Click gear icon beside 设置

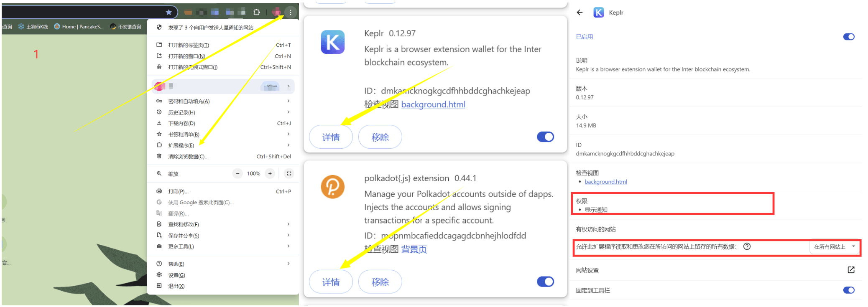159,274
